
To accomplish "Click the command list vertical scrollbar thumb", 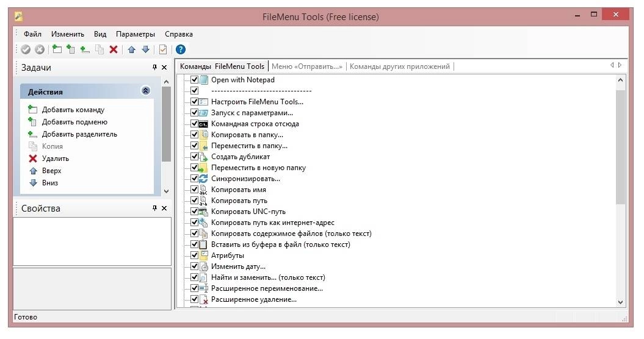I will [620, 147].
